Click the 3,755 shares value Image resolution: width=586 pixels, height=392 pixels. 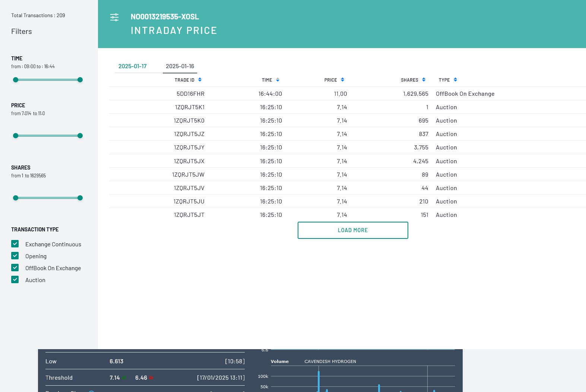[x=421, y=148]
